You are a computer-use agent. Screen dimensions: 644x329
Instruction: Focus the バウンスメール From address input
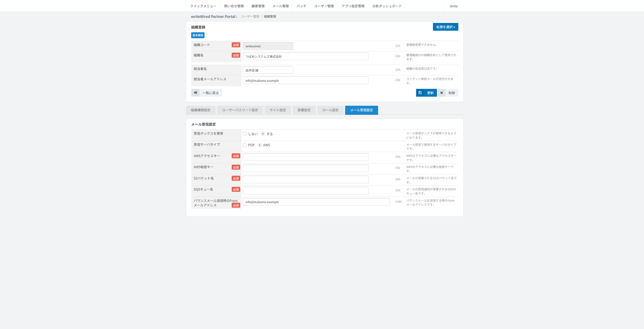pyautogui.click(x=316, y=202)
